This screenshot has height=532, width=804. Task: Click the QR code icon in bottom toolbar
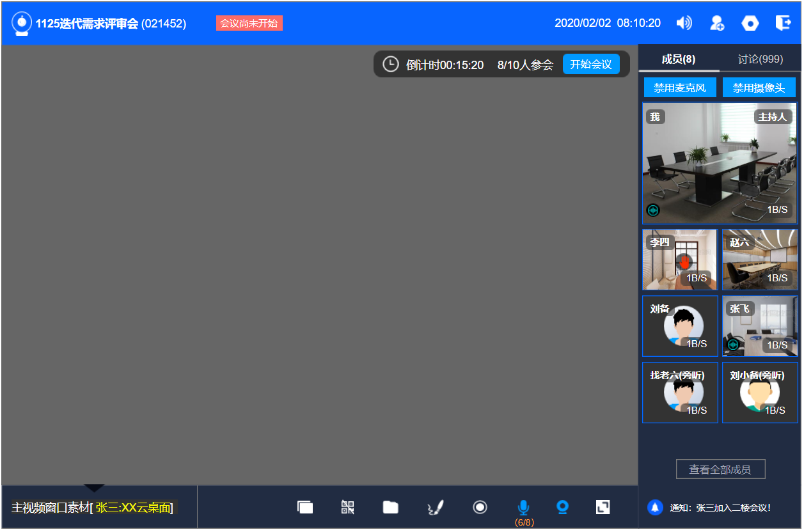point(348,507)
